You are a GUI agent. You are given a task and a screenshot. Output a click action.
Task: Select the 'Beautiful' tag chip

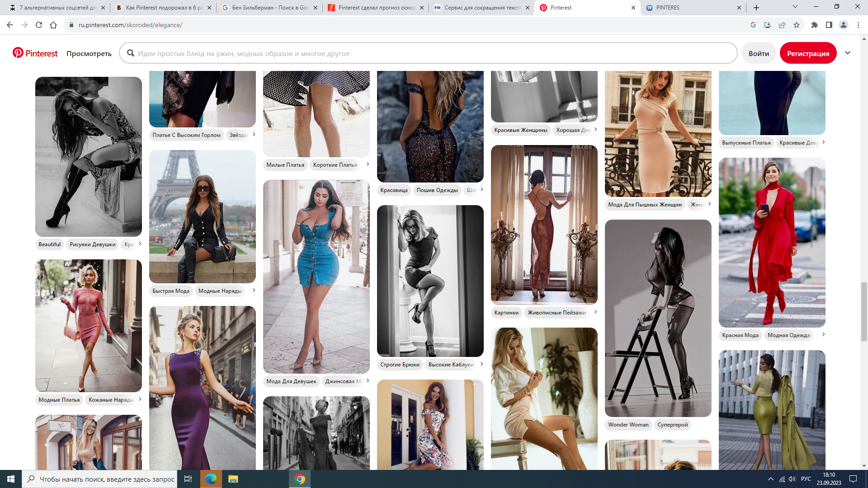tap(50, 244)
